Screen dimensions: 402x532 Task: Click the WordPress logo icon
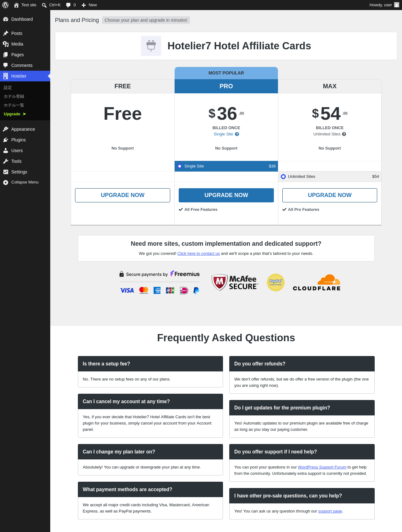[x=5, y=5]
